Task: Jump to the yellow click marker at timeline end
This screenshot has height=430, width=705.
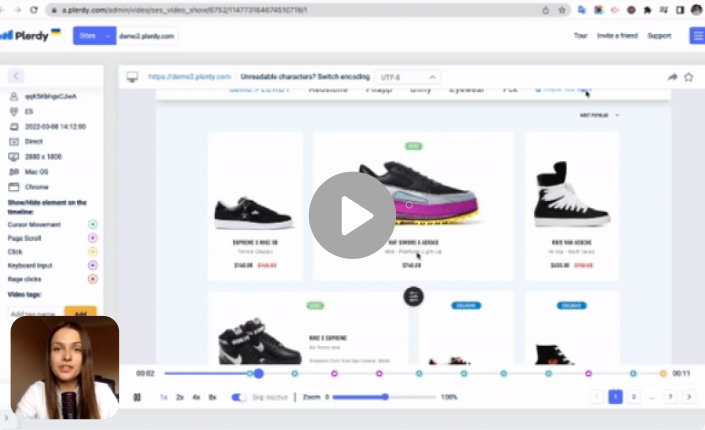Action: 663,373
